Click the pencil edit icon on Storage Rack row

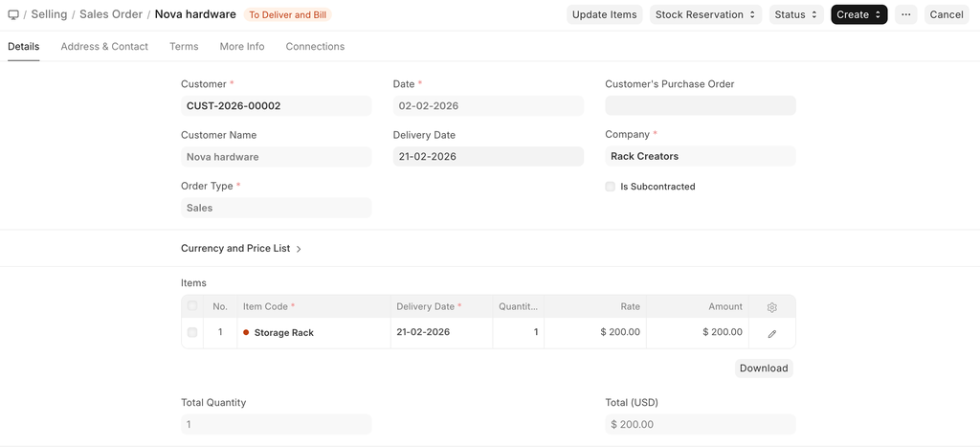(x=772, y=333)
